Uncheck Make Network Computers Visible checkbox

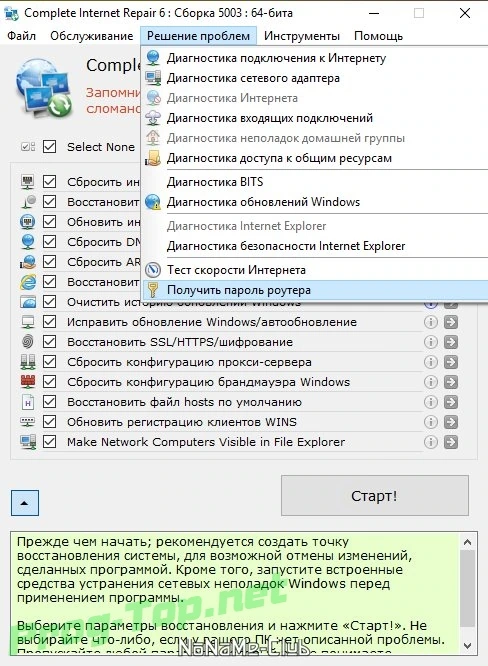50,442
